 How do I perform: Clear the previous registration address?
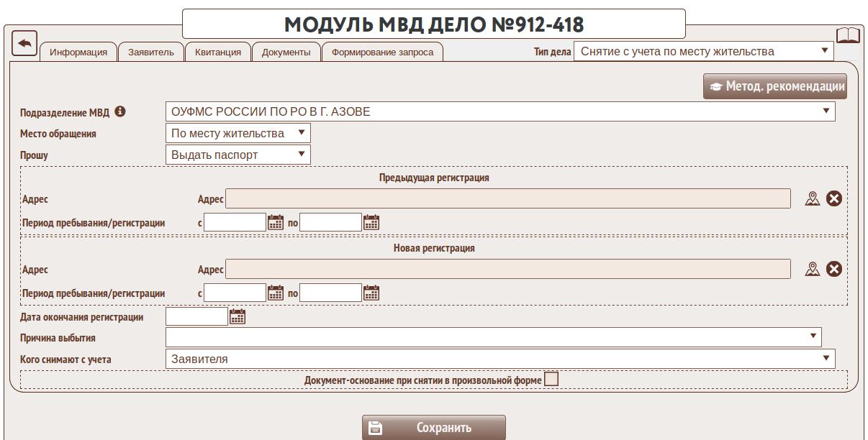[834, 198]
